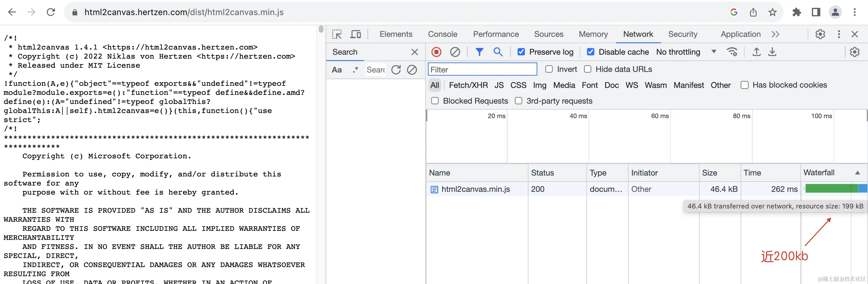Screen dimensions: 868x284
Task: Open Network panel settings gear
Action: click(x=854, y=52)
